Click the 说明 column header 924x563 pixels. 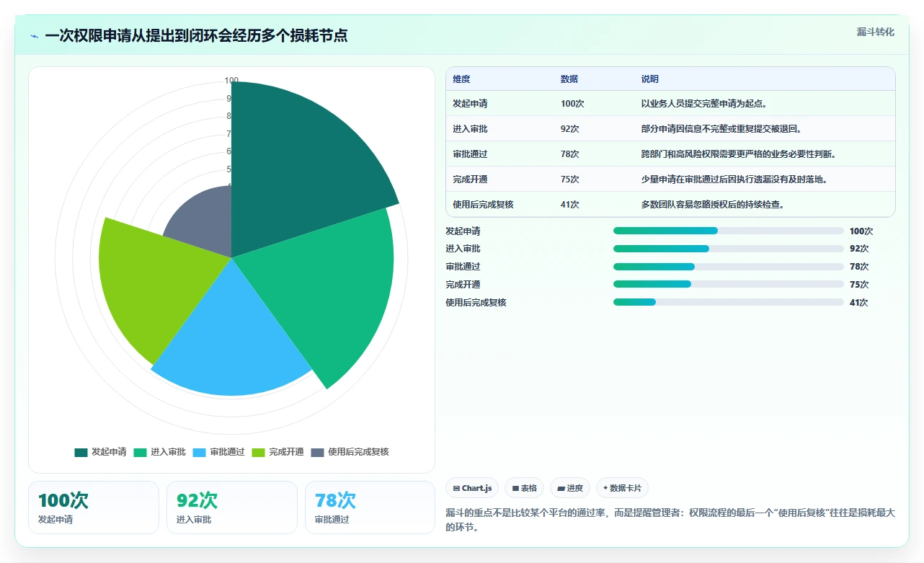point(650,79)
